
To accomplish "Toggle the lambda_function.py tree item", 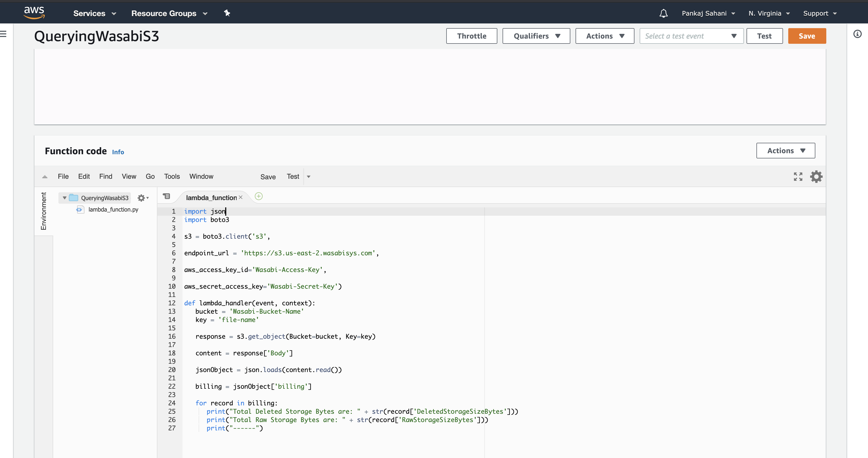I will [113, 209].
